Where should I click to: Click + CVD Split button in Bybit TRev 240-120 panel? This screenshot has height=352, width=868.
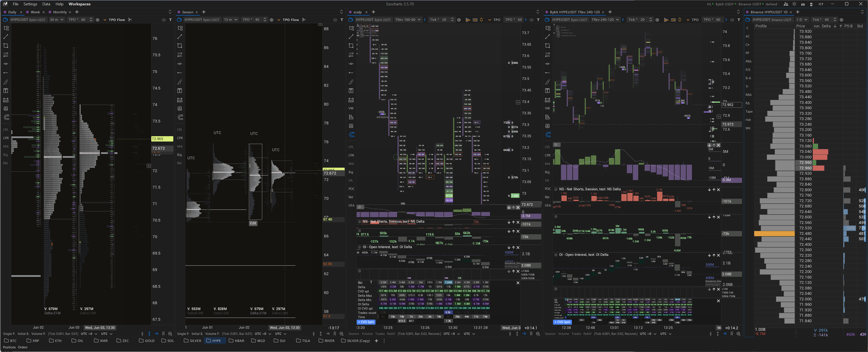562,322
